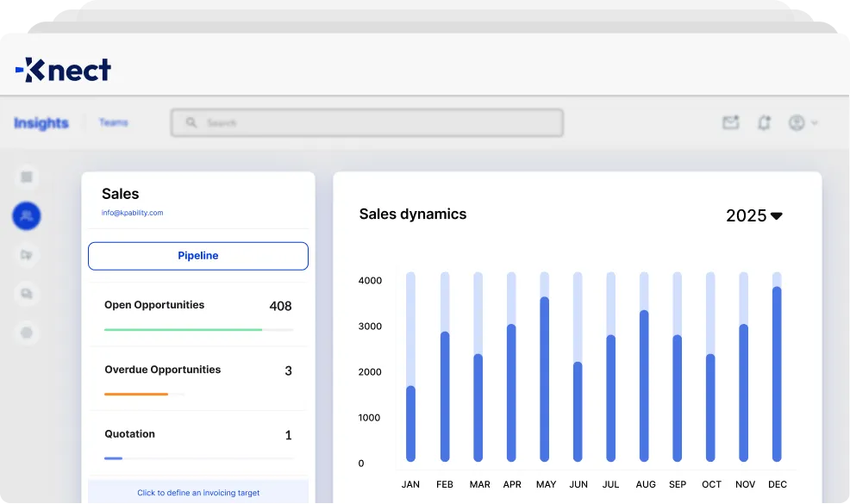Click to define an invoicing target
This screenshot has height=504, width=850.
[x=197, y=491]
